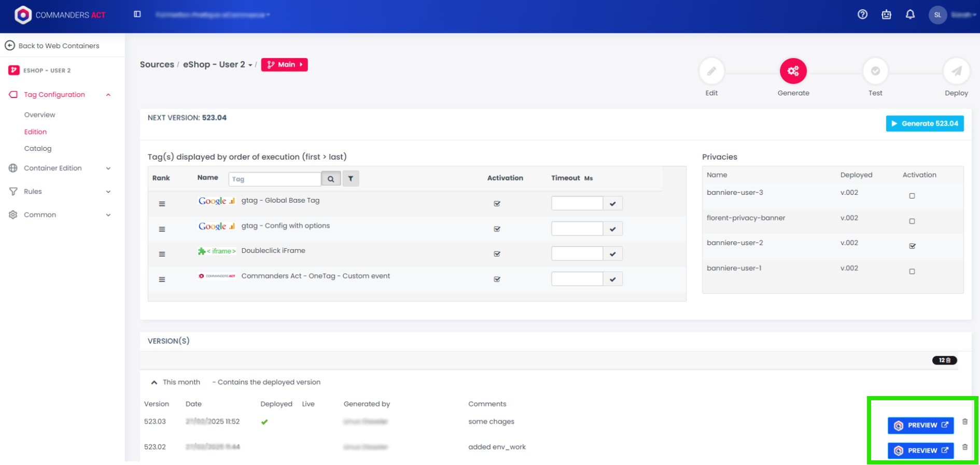Go to the Deploy step icon
This screenshot has width=980, height=465.
(956, 72)
